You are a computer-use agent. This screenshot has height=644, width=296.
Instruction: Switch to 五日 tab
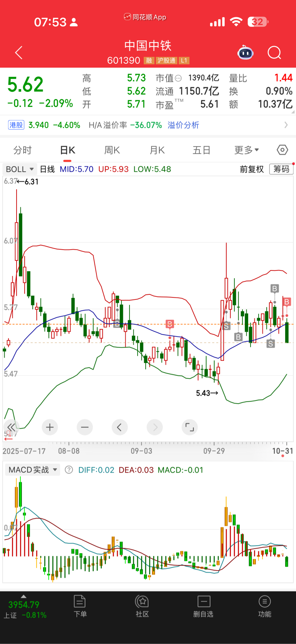click(x=202, y=150)
